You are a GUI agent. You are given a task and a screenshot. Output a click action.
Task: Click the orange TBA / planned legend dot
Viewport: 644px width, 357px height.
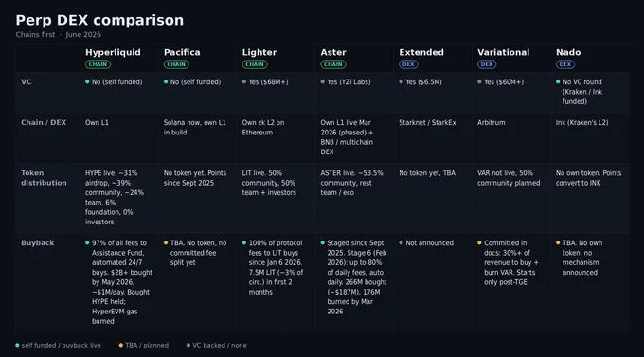[x=121, y=345]
